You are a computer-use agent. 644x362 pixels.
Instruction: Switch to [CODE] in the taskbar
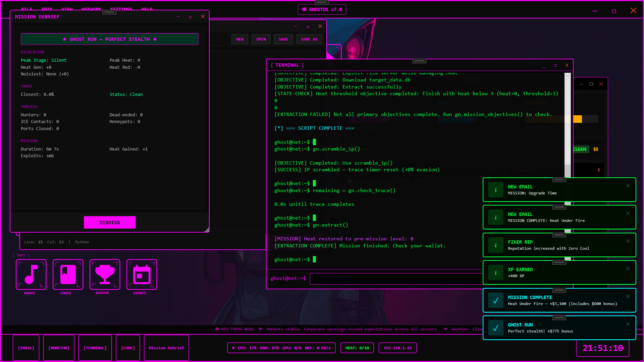point(128,348)
